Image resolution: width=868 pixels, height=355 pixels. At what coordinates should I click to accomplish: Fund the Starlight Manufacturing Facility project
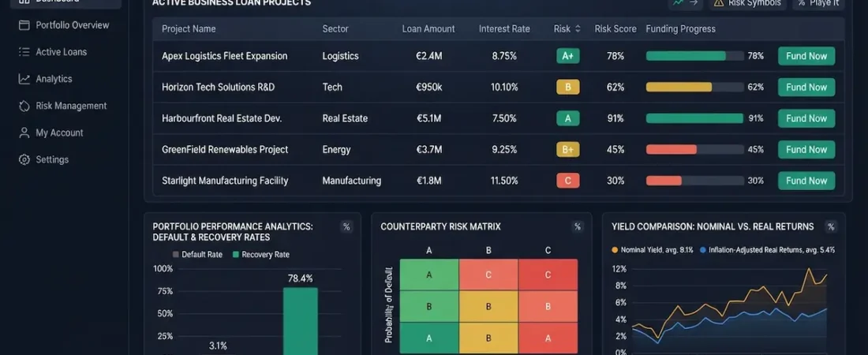(x=806, y=181)
